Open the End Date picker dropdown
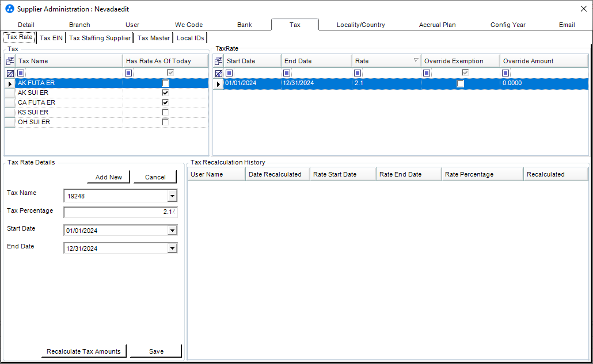Screen dimensions: 593x364 coord(172,248)
